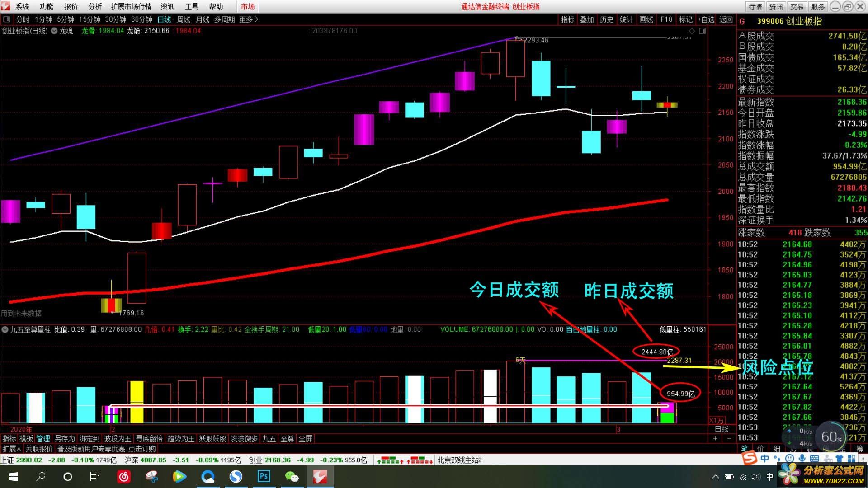Image resolution: width=868 pixels, height=488 pixels.
Task: Click the NetEase Cloud Music taskbar icon
Action: pos(124,476)
